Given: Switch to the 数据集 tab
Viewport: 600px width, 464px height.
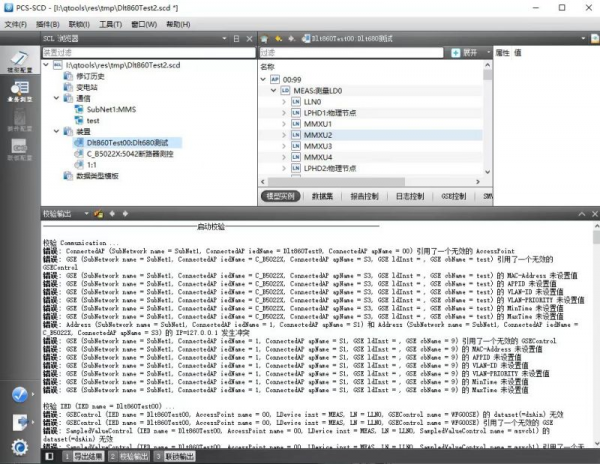Looking at the screenshot, I should tap(321, 197).
